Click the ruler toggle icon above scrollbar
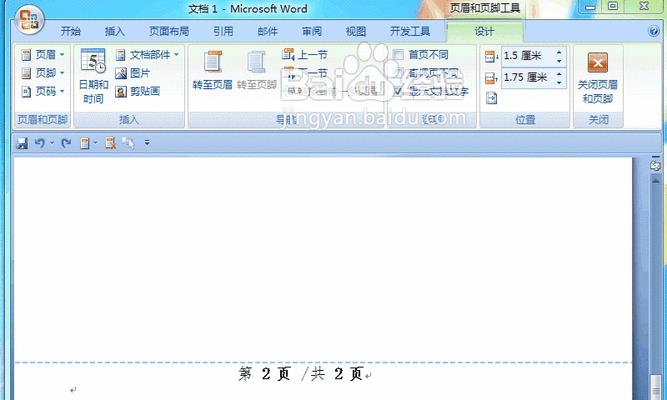 (656, 166)
